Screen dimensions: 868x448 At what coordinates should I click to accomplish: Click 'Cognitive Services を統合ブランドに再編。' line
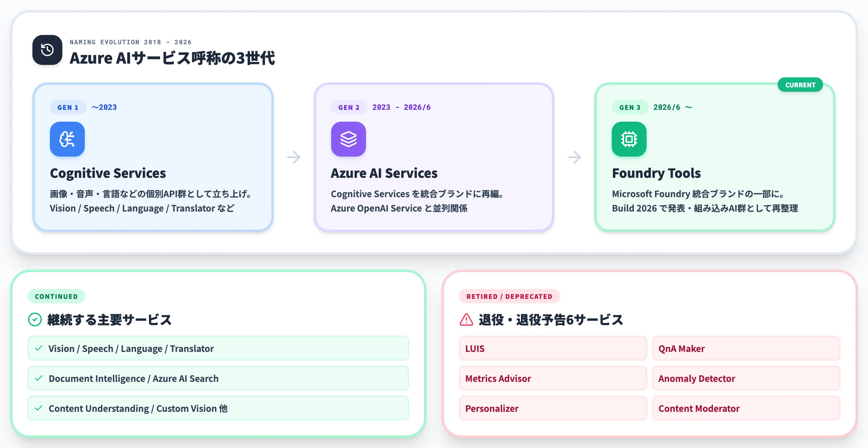point(417,194)
